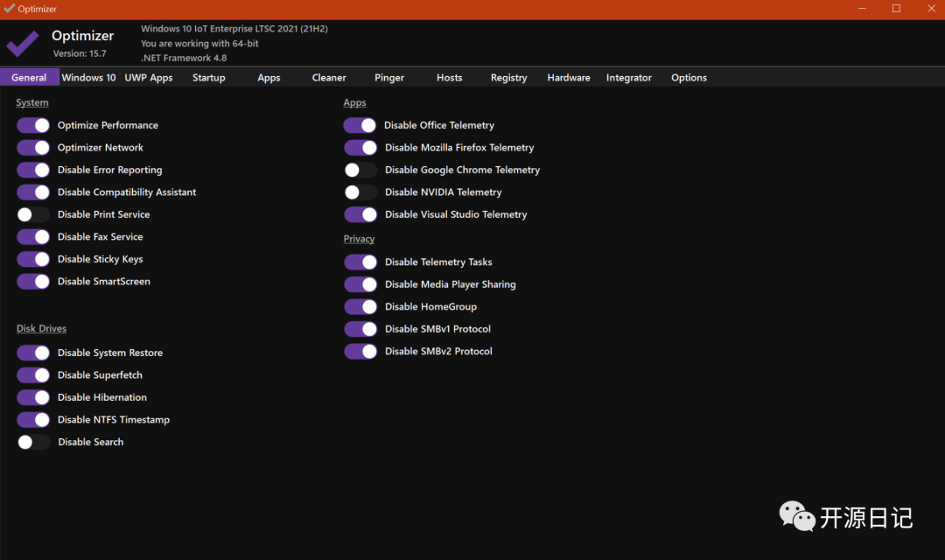Toggle Disable Office Telemetry switch
The width and height of the screenshot is (945, 560).
tap(360, 125)
